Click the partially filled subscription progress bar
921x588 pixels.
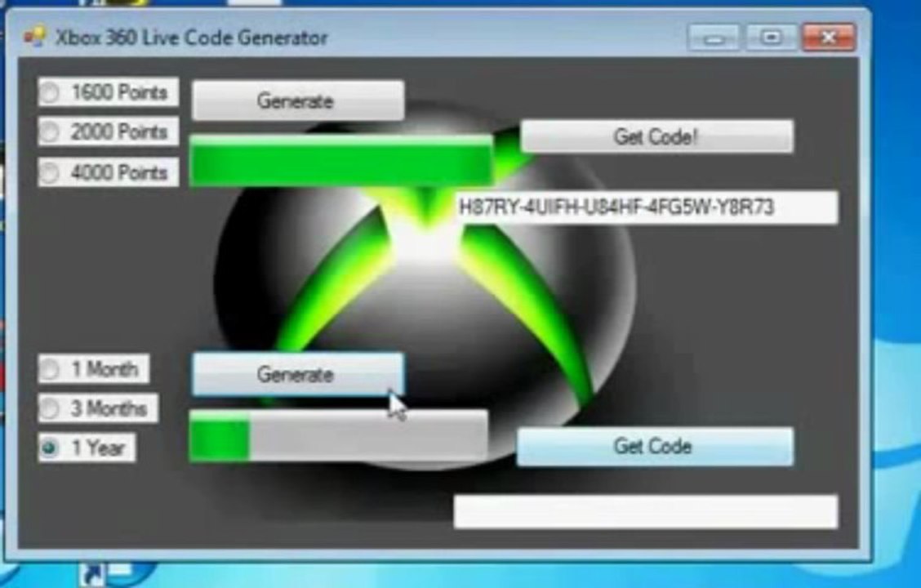click(x=338, y=436)
